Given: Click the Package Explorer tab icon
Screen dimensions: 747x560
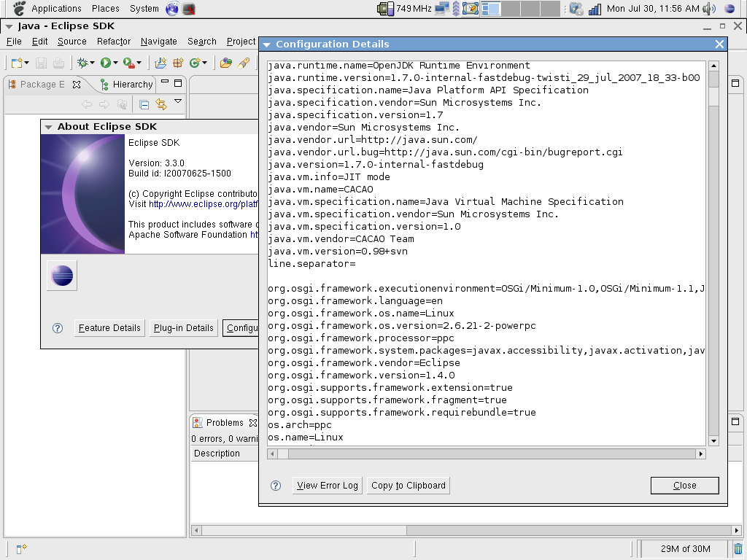Looking at the screenshot, I should pos(12,85).
